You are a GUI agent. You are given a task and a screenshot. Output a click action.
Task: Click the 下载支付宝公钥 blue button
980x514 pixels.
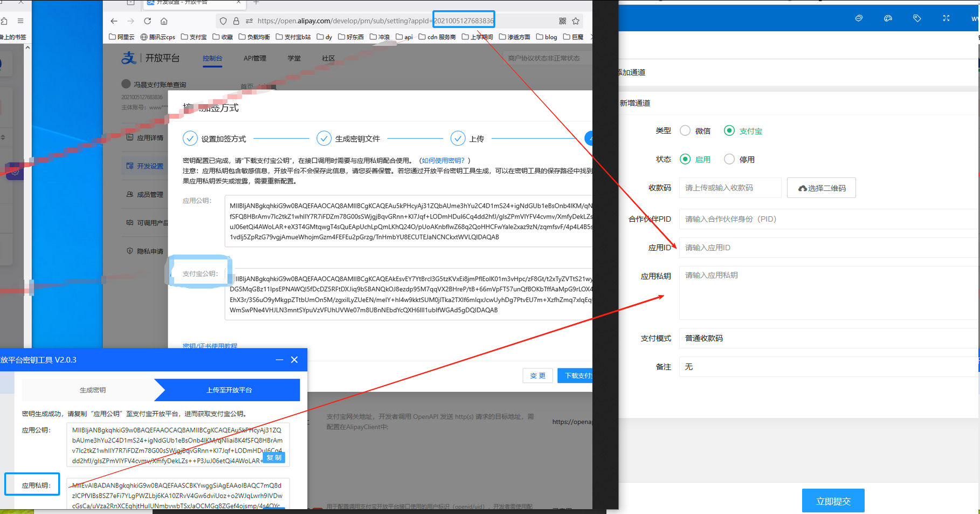pos(575,376)
